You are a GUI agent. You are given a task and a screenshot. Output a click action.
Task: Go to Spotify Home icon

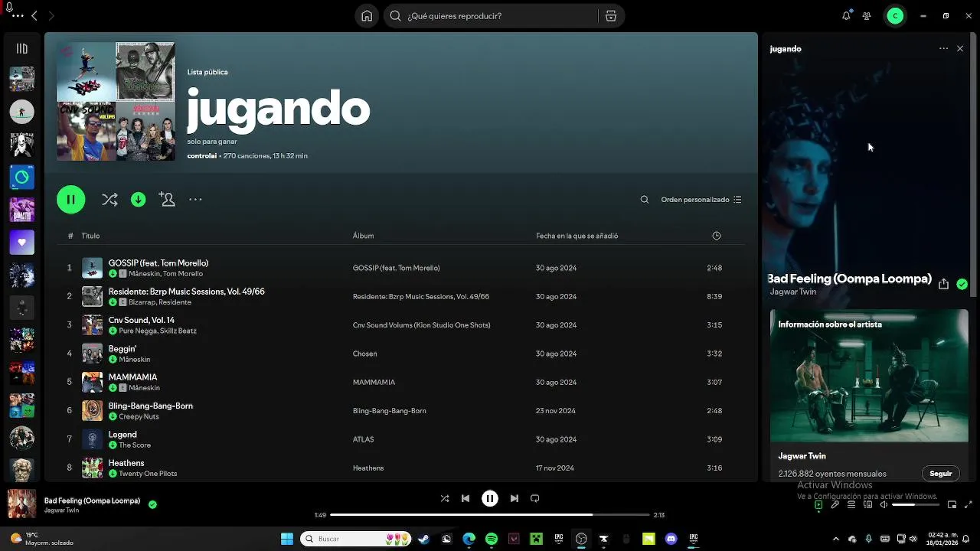[367, 16]
